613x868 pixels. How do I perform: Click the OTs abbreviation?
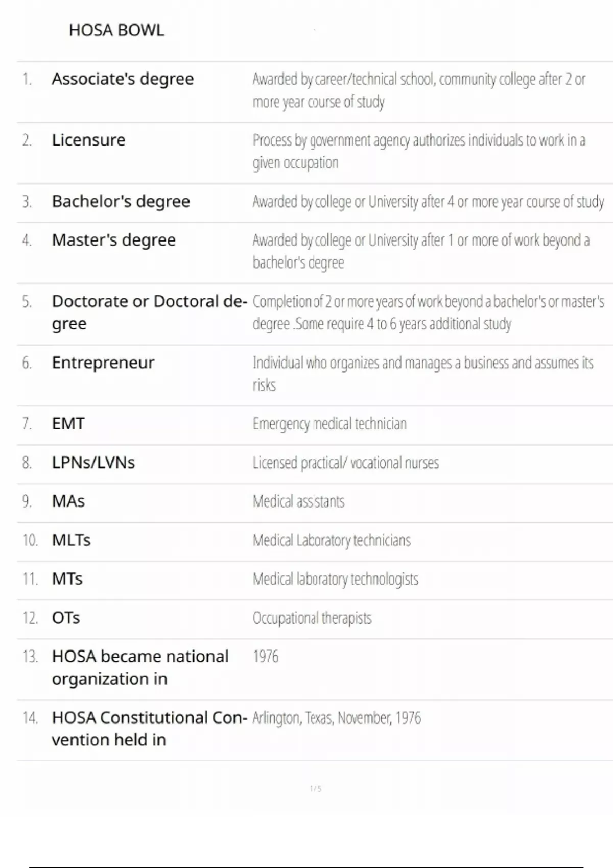(65, 618)
